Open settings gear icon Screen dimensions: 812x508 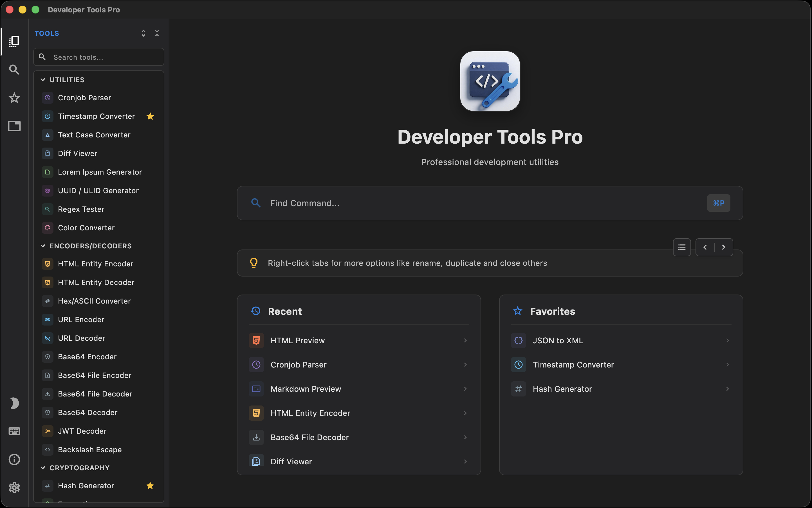point(14,487)
